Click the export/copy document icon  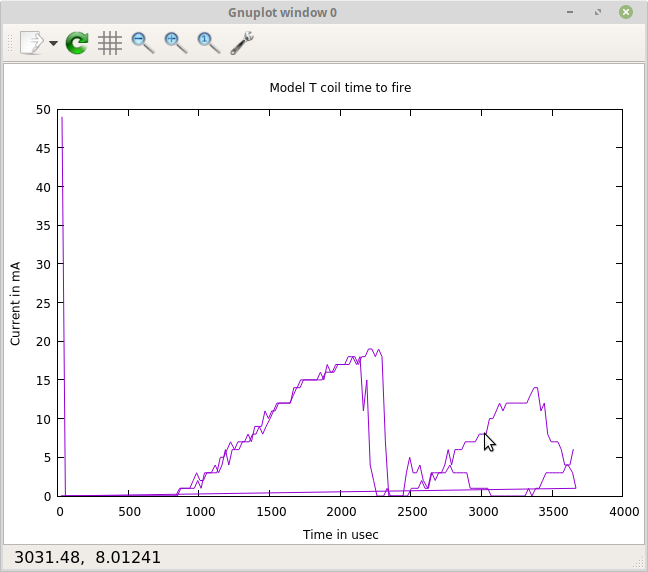pos(31,43)
